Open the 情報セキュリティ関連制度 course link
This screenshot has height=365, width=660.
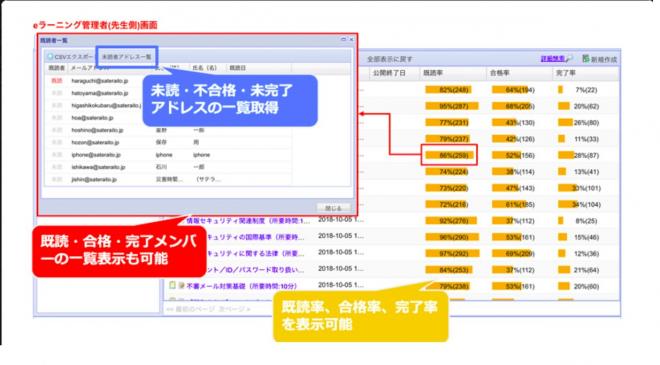click(x=248, y=221)
